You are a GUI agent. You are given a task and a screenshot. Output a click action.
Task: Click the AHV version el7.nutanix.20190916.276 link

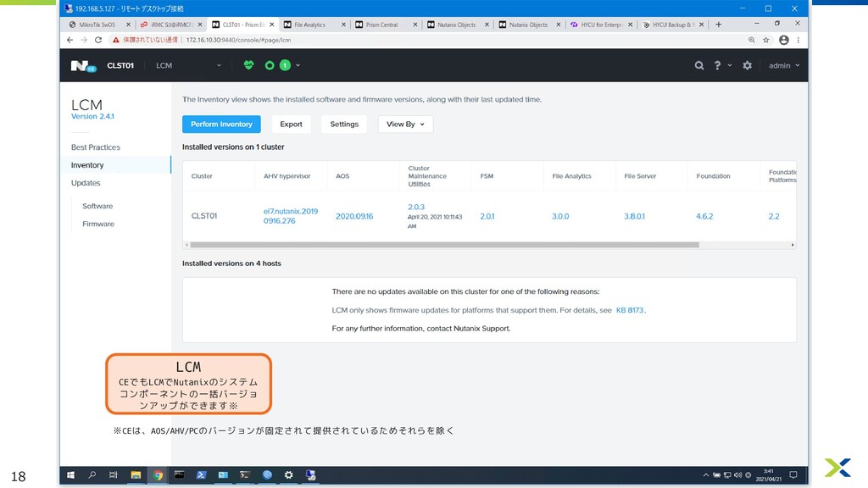pos(291,216)
